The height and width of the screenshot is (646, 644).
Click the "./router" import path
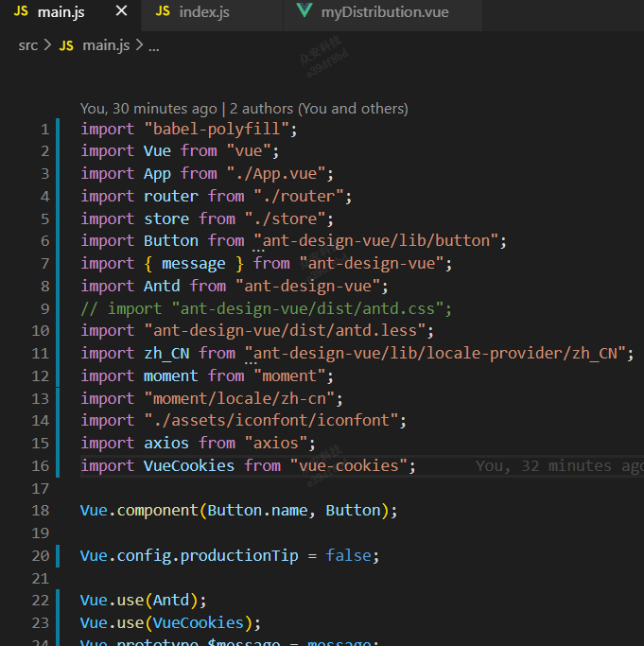[299, 196]
